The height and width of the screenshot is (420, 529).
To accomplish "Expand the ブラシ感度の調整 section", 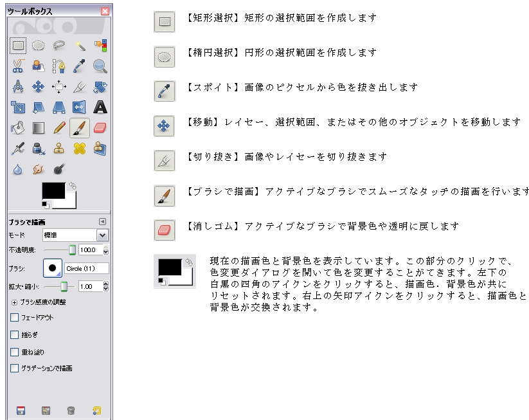I will [15, 302].
